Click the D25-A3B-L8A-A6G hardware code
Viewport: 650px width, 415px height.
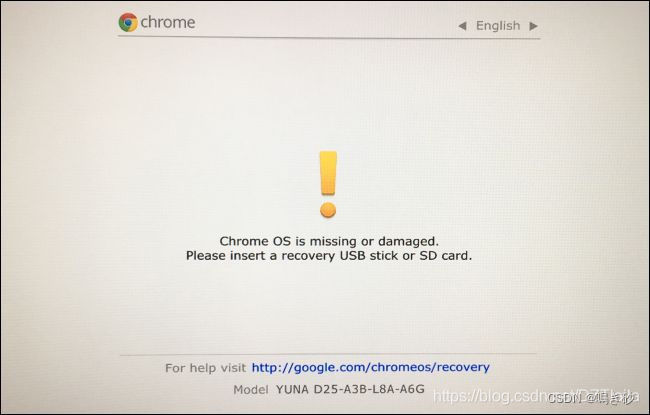click(x=369, y=389)
